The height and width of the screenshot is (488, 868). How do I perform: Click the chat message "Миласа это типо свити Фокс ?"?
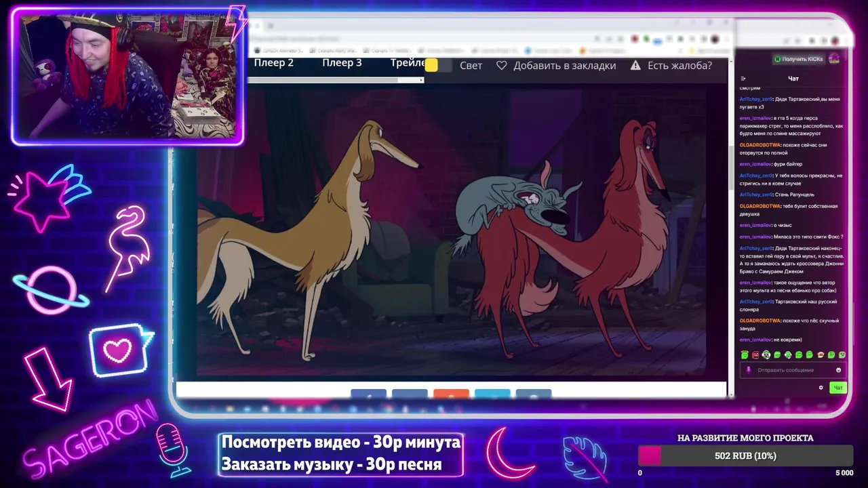[x=808, y=237]
